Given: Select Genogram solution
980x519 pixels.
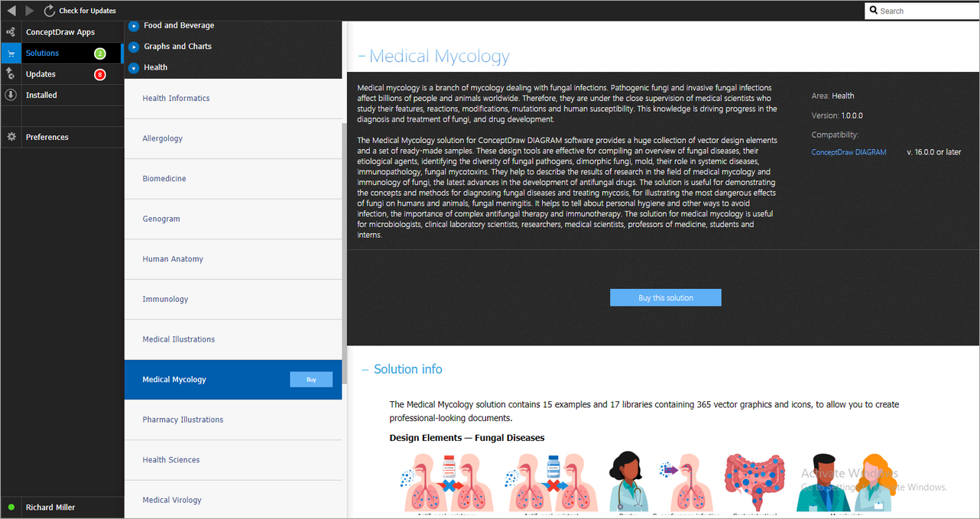Looking at the screenshot, I should tap(233, 219).
